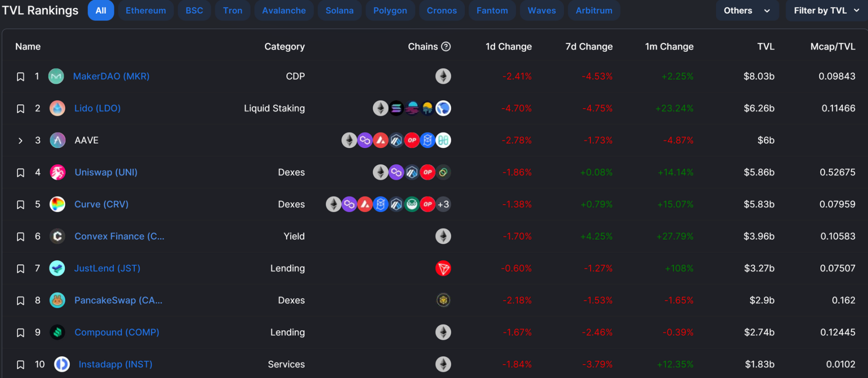The image size is (868, 378).
Task: Open the Convex Finance protocol link
Action: tap(119, 236)
